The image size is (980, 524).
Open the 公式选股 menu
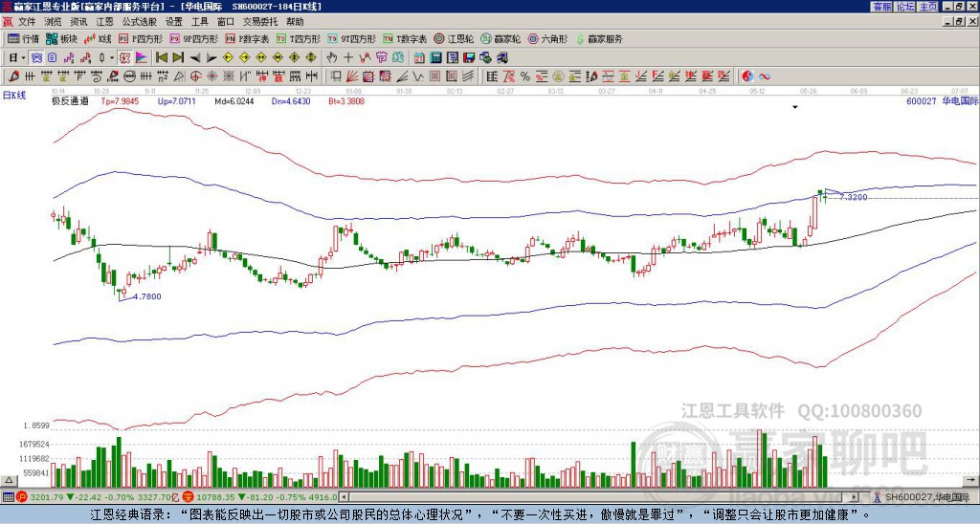pos(140,22)
